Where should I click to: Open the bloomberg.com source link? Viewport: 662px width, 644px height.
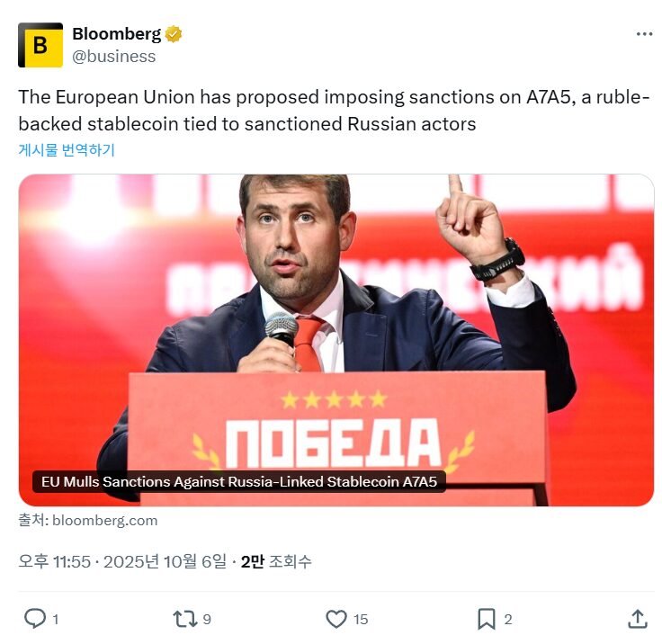104,520
